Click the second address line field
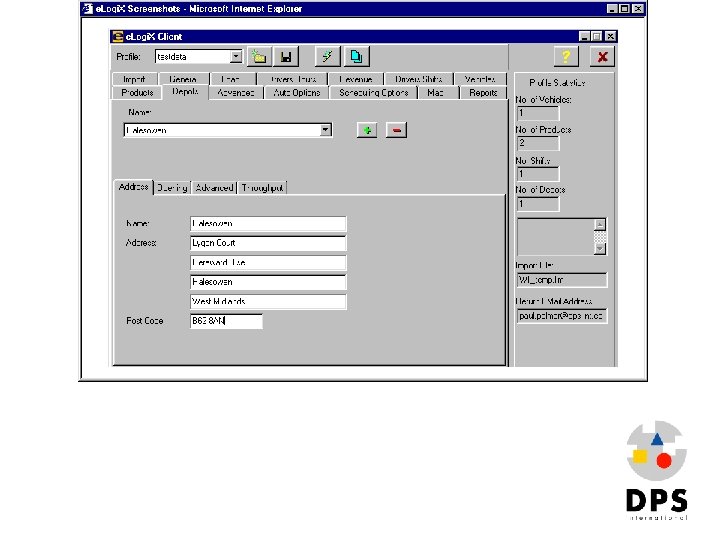 click(268, 263)
